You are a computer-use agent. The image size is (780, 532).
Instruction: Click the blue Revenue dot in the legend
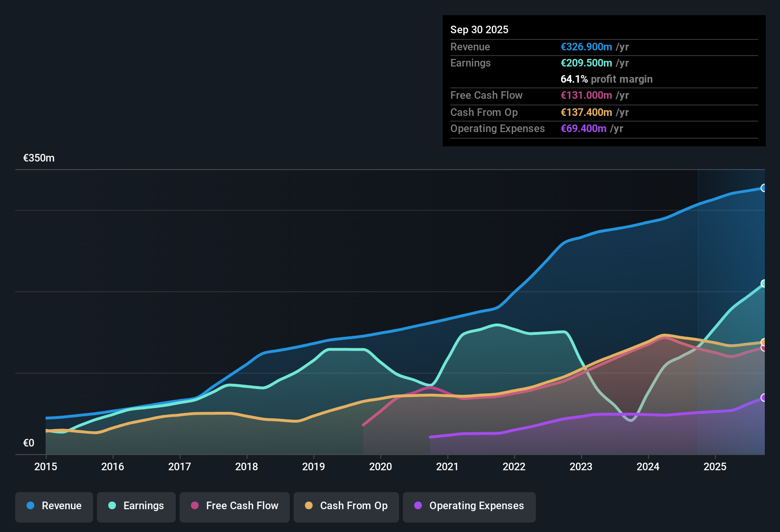[x=30, y=506]
